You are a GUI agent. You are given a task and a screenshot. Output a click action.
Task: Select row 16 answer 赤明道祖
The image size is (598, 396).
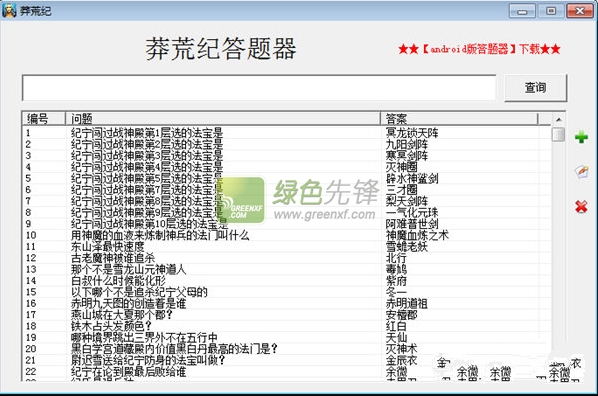(x=286, y=303)
